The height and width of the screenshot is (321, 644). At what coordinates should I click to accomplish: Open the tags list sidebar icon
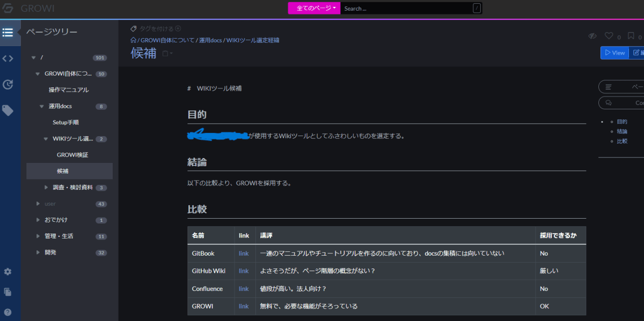click(x=8, y=110)
